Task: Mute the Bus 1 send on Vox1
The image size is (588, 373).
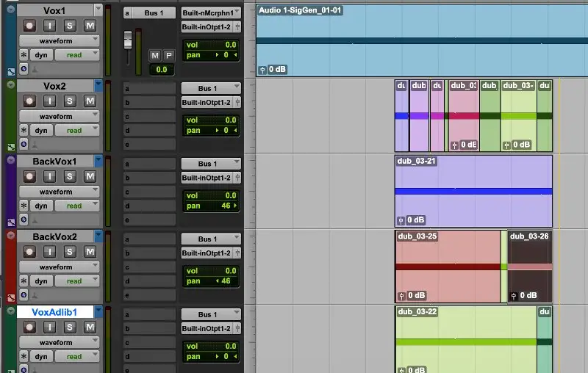Action: 155,56
